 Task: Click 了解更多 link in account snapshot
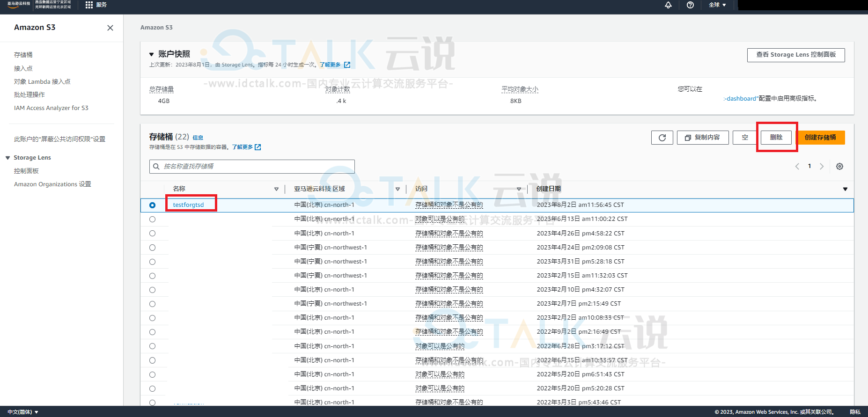coord(335,65)
